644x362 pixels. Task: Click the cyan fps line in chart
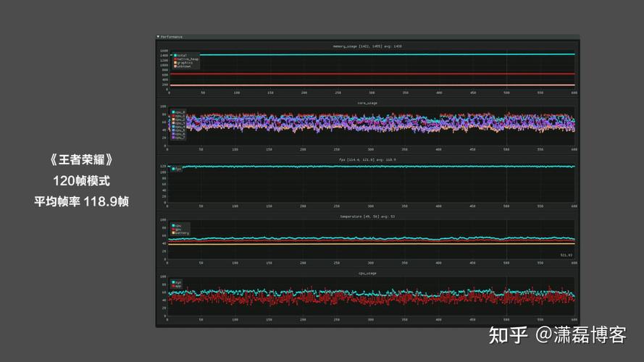click(369, 167)
